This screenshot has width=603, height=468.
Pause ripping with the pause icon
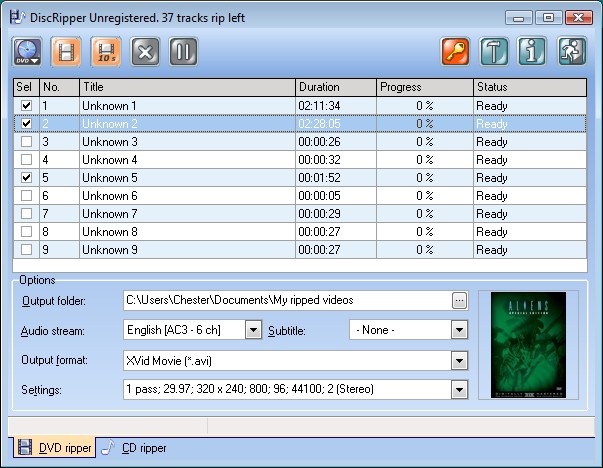[x=183, y=52]
